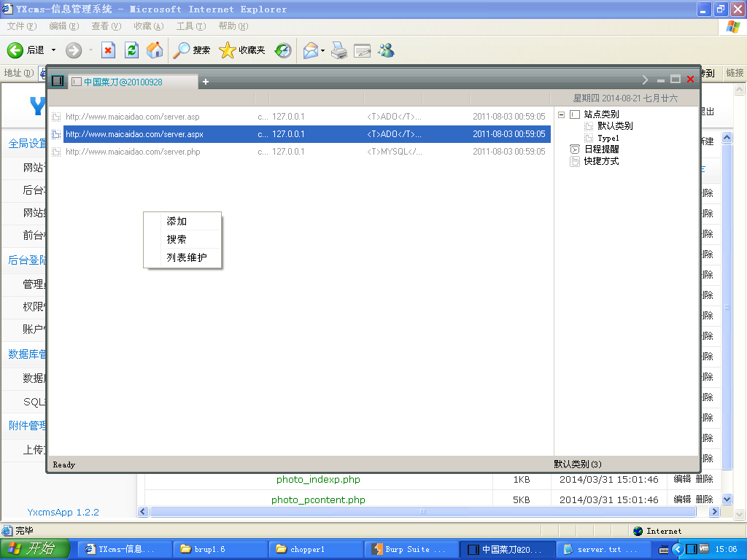The image size is (747, 560).
Task: Switch to YXcms taskbar button
Action: click(124, 550)
